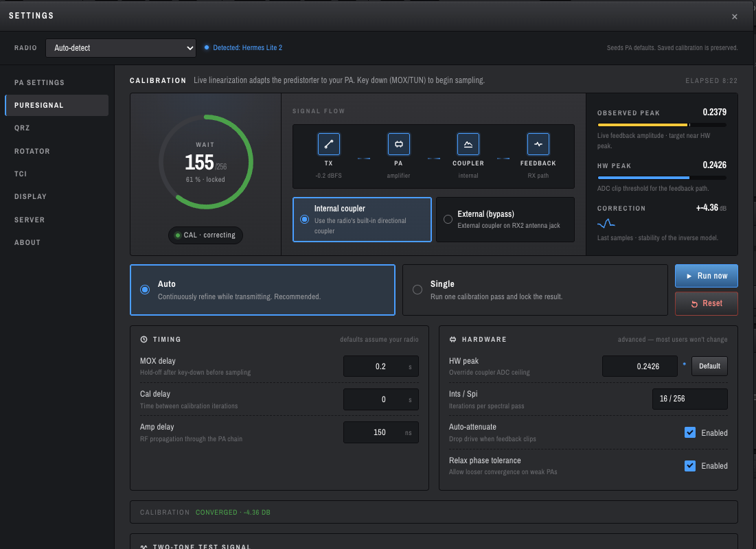This screenshot has width=756, height=549.
Task: Click the blue radio detected status dot
Action: point(207,48)
